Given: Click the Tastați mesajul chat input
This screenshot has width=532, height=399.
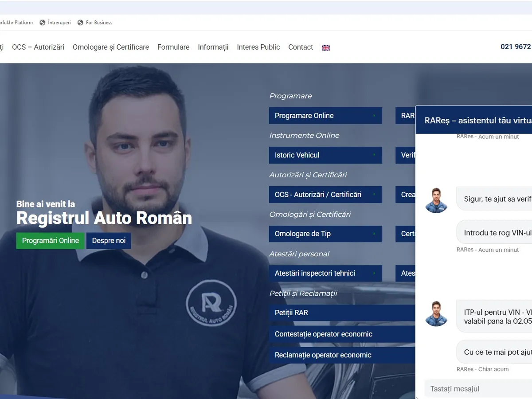Looking at the screenshot, I should click(478, 389).
